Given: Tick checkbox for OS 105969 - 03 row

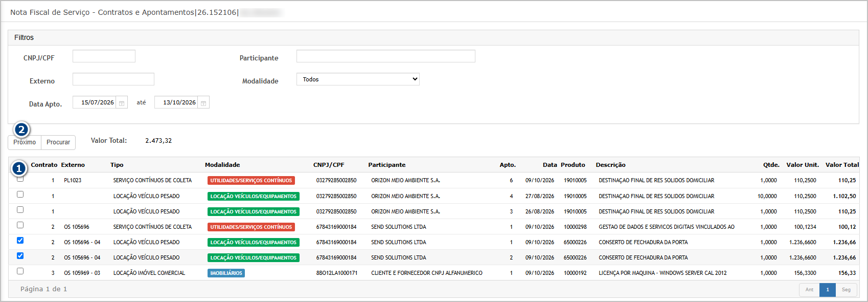Looking at the screenshot, I should pyautogui.click(x=20, y=271).
